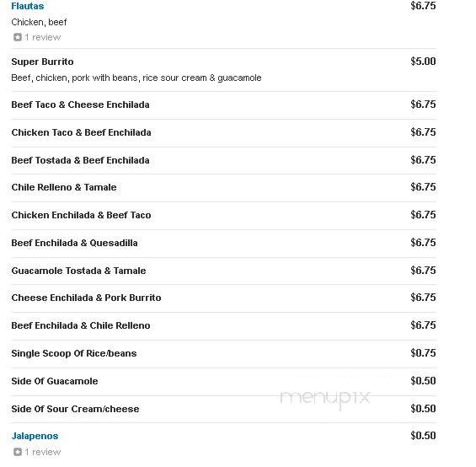Select the Beef Taco & Cheese Enchilada row
The width and height of the screenshot is (476, 467).
(x=224, y=105)
